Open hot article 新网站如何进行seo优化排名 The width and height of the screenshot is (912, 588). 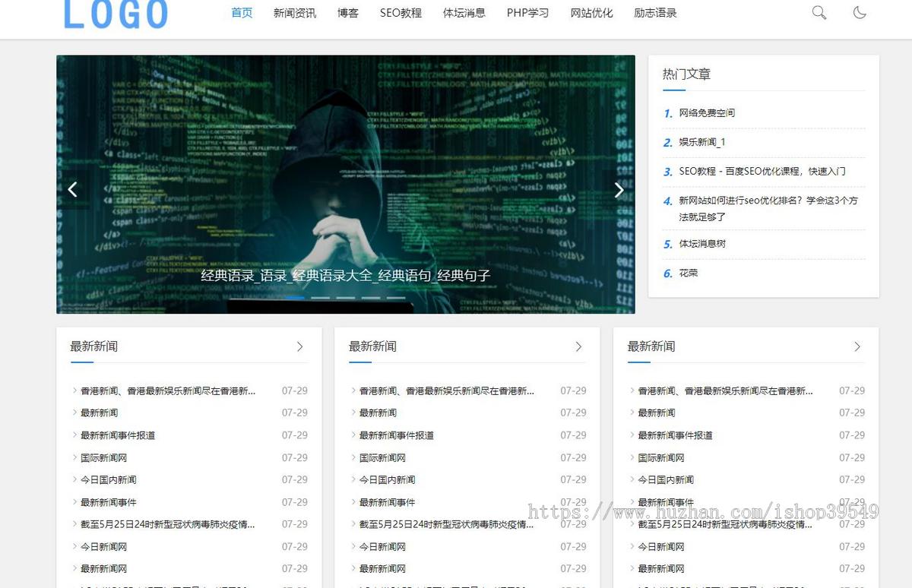(768, 208)
